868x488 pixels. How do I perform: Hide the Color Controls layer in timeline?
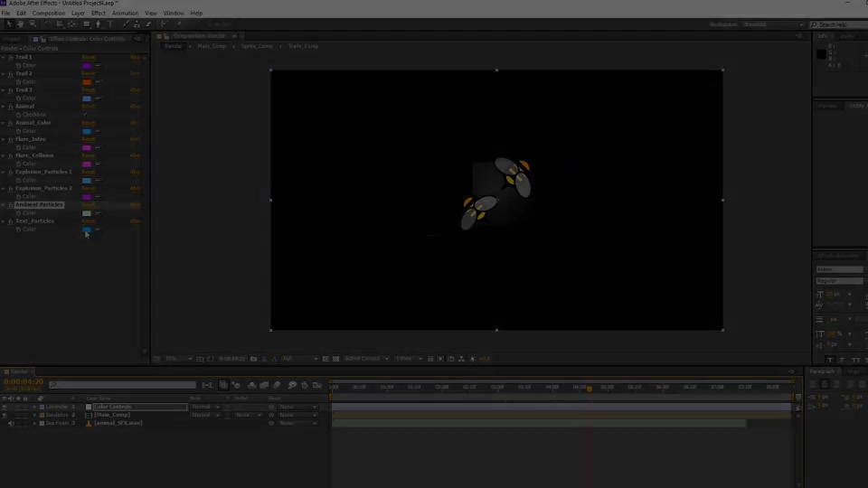click(x=5, y=407)
